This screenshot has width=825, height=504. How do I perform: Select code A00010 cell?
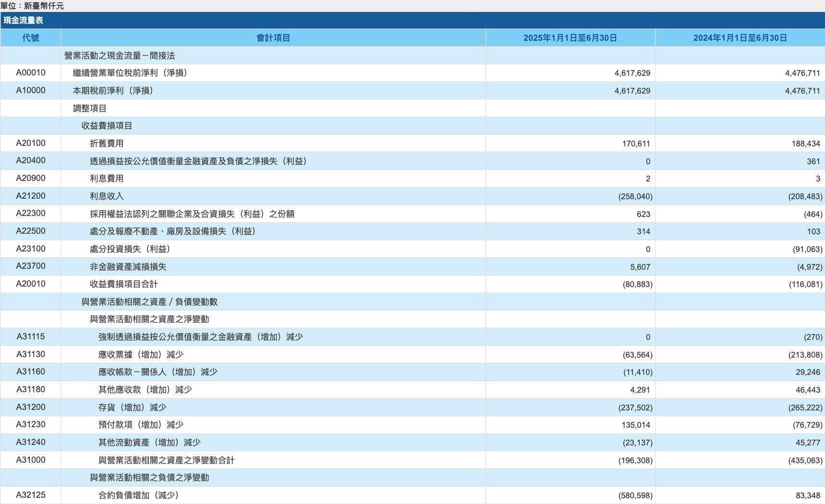(31, 73)
